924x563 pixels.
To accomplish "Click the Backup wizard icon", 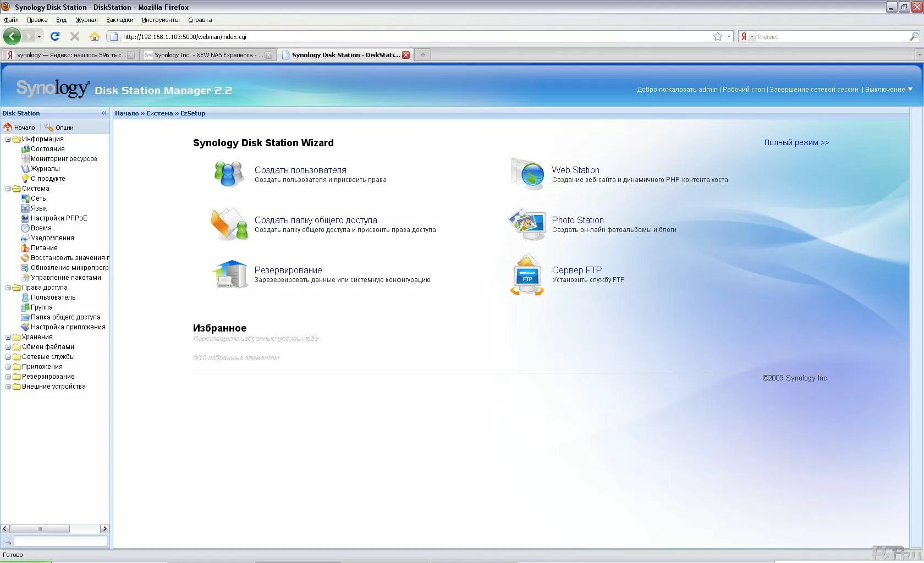I will pos(230,274).
